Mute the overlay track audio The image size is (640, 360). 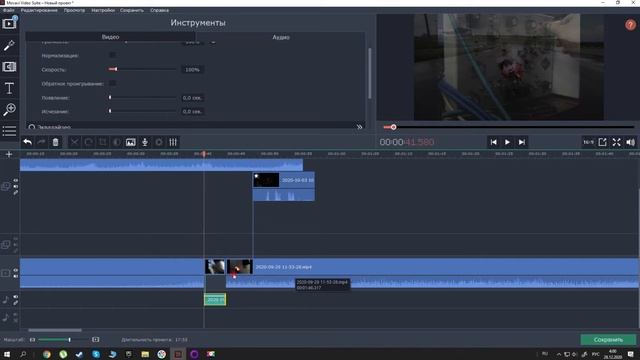(x=16, y=187)
